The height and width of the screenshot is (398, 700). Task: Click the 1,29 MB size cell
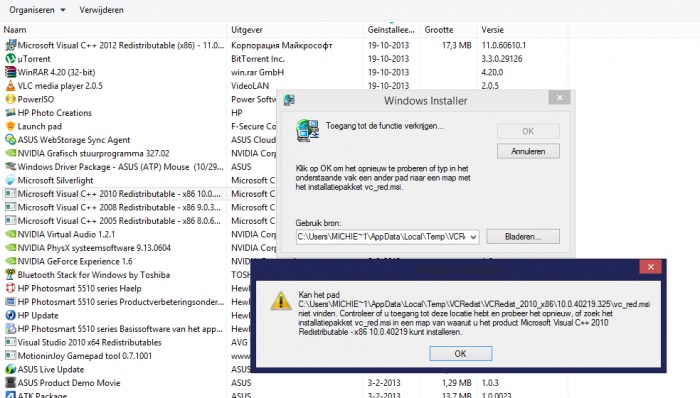pyautogui.click(x=456, y=382)
